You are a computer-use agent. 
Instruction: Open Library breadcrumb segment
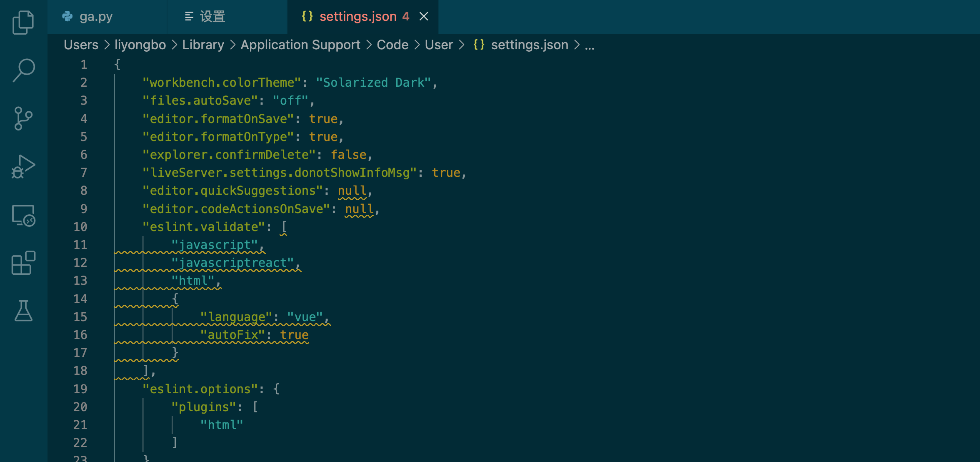pos(203,45)
